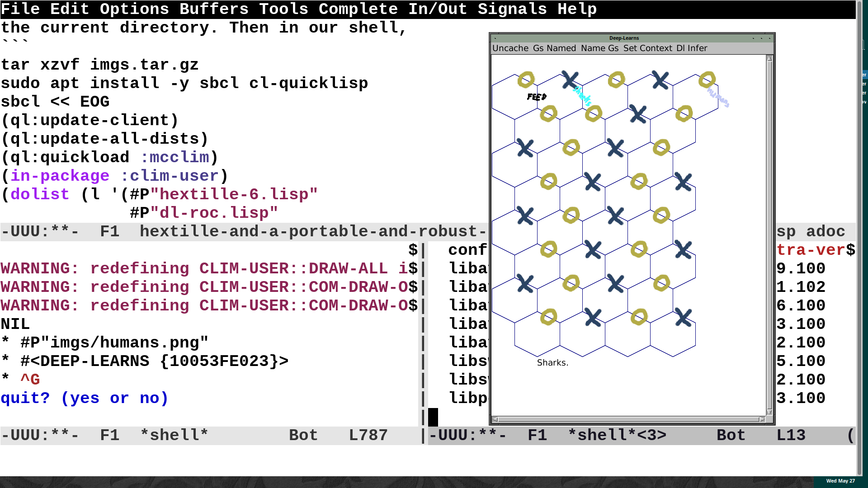Open the Complete menu

tap(359, 9)
